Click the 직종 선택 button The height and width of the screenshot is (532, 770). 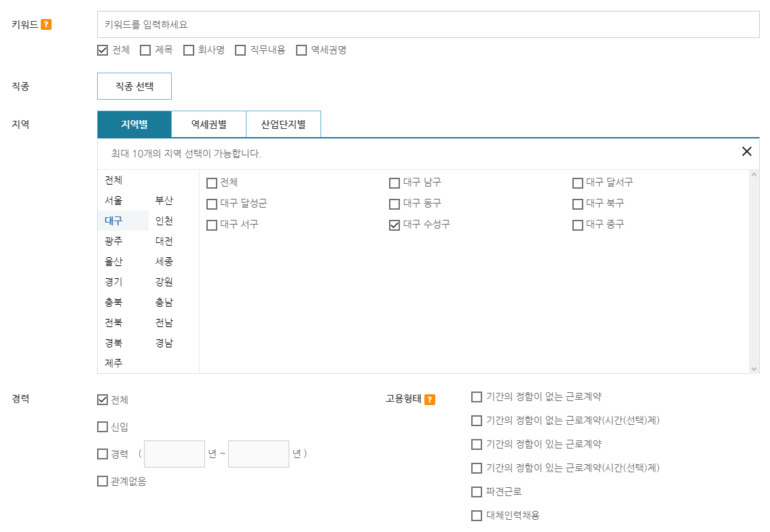(134, 86)
